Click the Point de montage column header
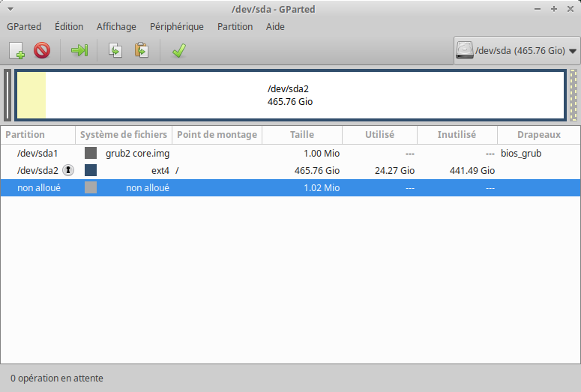Image resolution: width=581 pixels, height=392 pixels. pyautogui.click(x=217, y=134)
